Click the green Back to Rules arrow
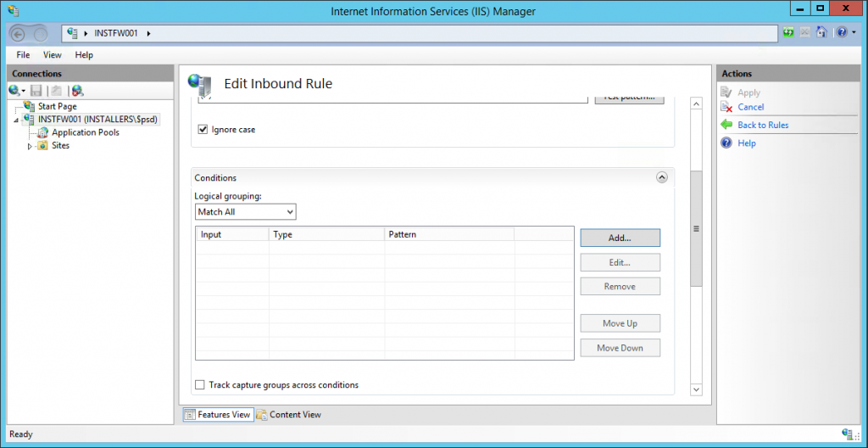Image resolution: width=868 pixels, height=448 pixels. click(726, 125)
